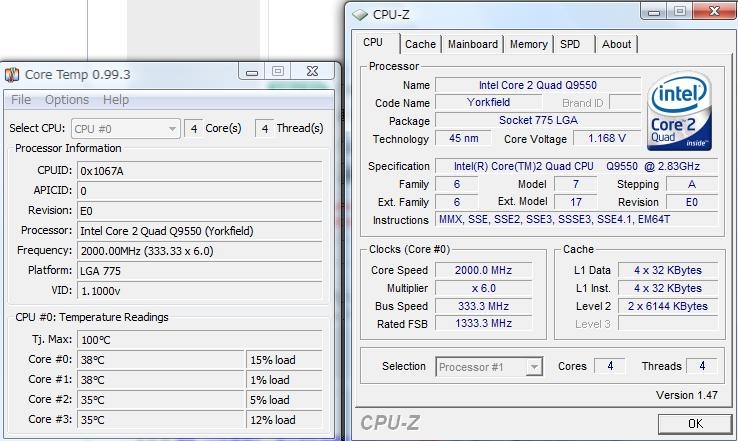Click the Core Speed value 2000.0 MHz

[483, 270]
